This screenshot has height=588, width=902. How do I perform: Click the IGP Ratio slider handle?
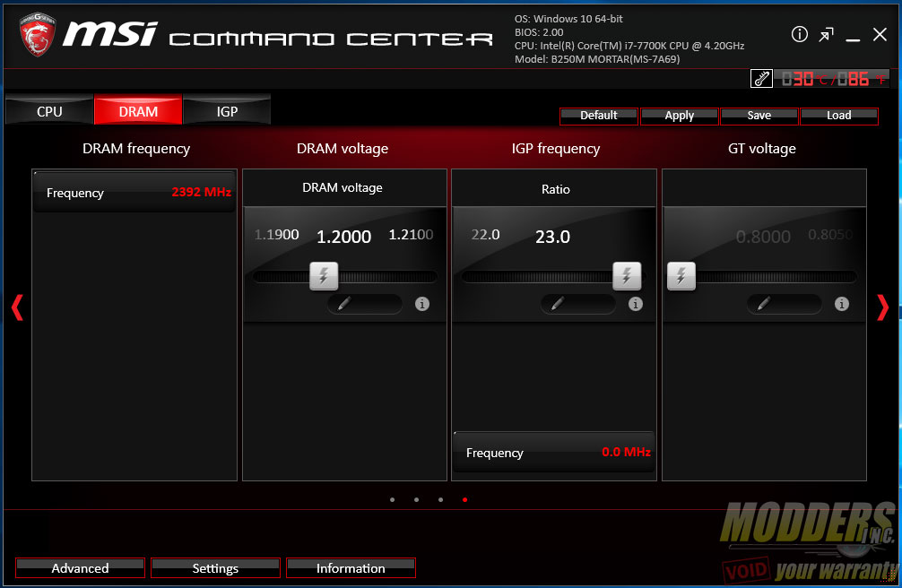[627, 276]
